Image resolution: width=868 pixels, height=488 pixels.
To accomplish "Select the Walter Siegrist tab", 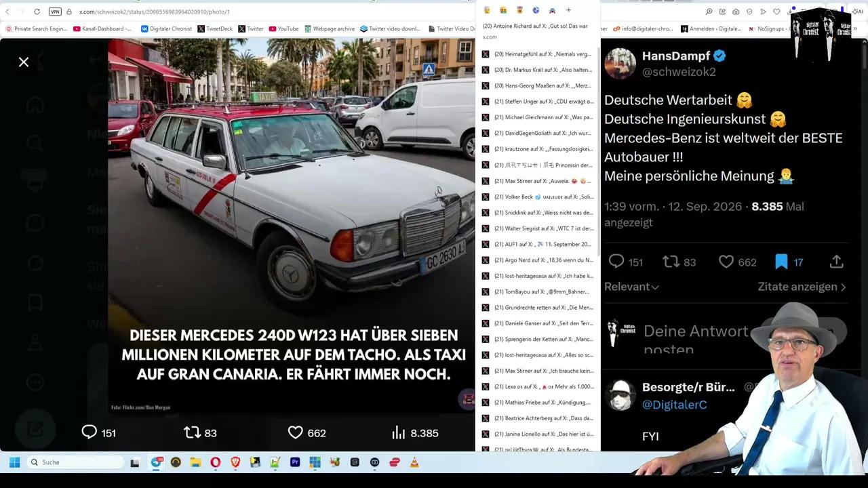I will (537, 228).
